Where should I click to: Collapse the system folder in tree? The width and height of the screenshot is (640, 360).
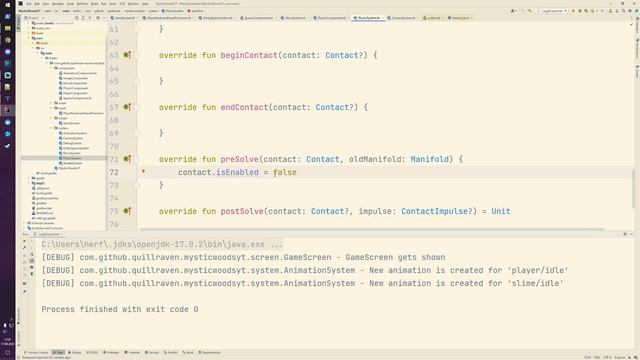tap(51, 128)
